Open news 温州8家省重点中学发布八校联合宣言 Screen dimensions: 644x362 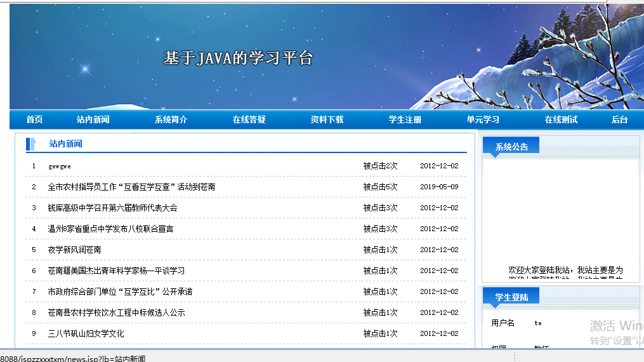[x=110, y=229]
